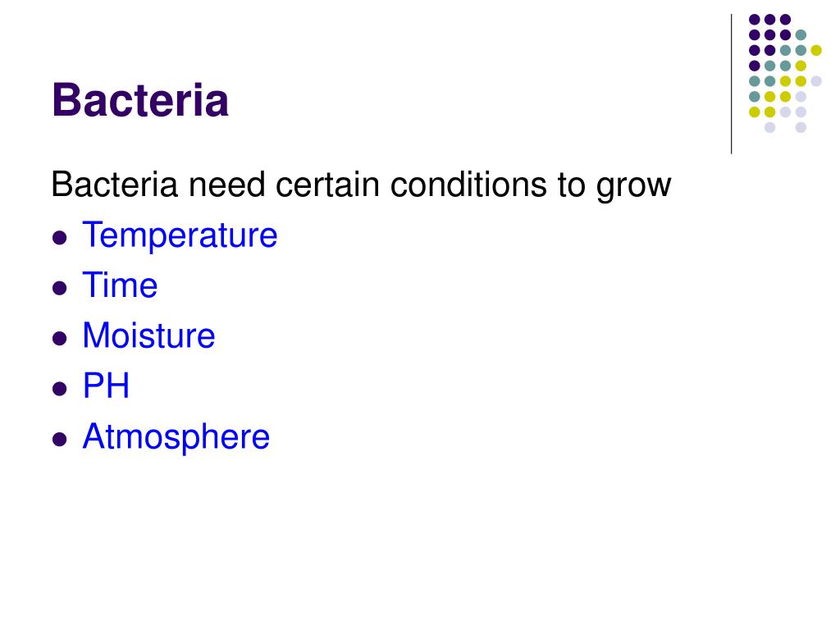
Task: Open the Temperature link
Action: [x=180, y=235]
